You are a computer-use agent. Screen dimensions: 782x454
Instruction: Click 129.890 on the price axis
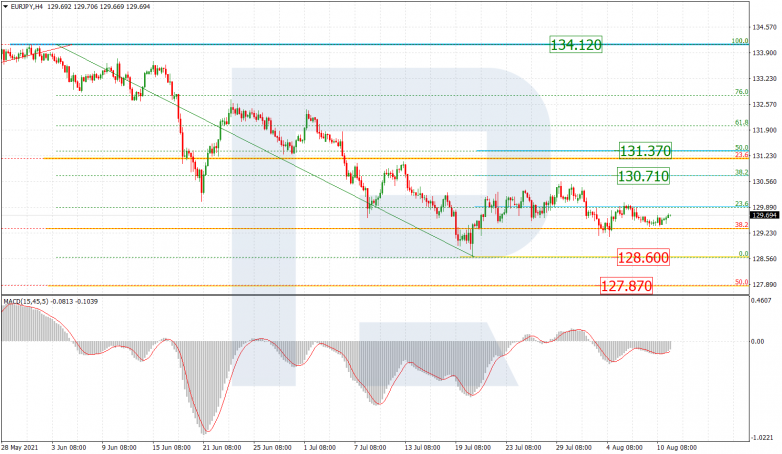pos(764,207)
